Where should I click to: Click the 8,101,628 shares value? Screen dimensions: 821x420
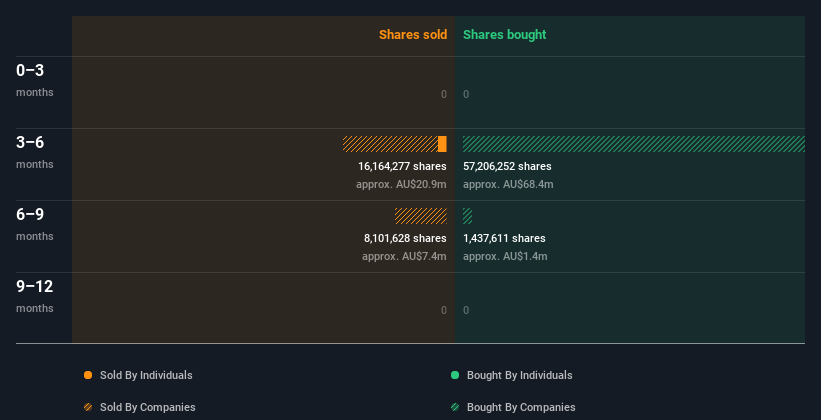coord(405,238)
